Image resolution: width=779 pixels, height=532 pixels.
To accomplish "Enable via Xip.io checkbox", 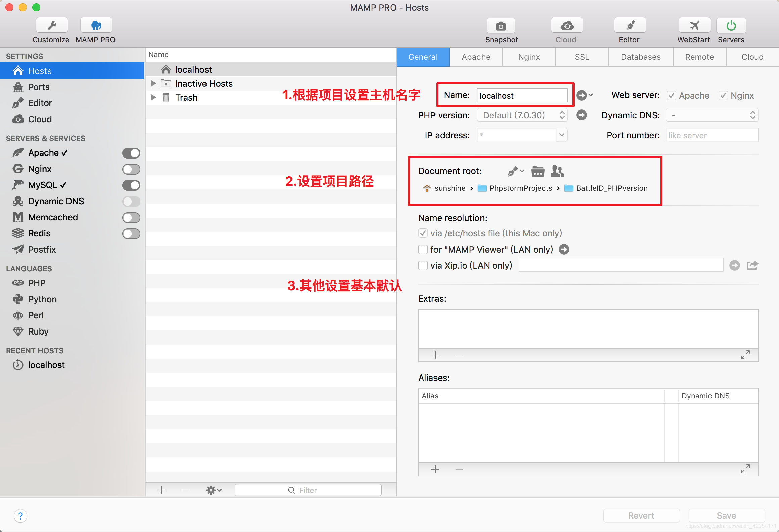I will 423,266.
